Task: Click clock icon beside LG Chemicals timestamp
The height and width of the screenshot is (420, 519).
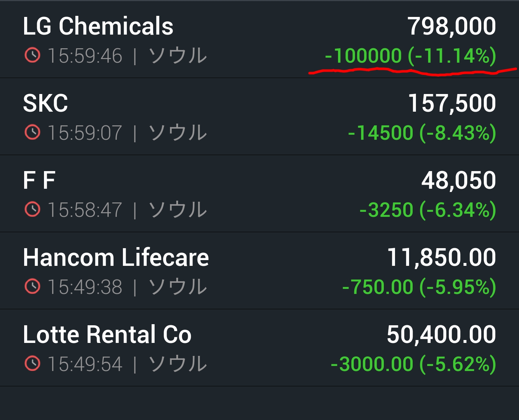Action: [x=32, y=55]
